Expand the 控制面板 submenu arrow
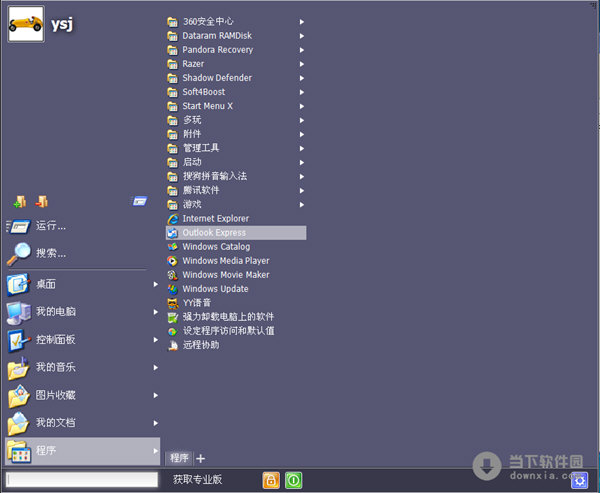Viewport: 600px width, 493px height. (x=155, y=340)
